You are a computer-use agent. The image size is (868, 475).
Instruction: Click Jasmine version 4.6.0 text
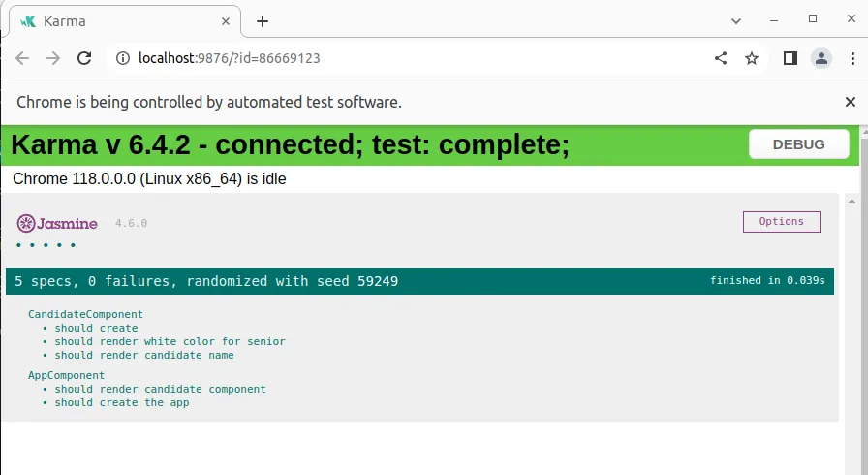(131, 223)
